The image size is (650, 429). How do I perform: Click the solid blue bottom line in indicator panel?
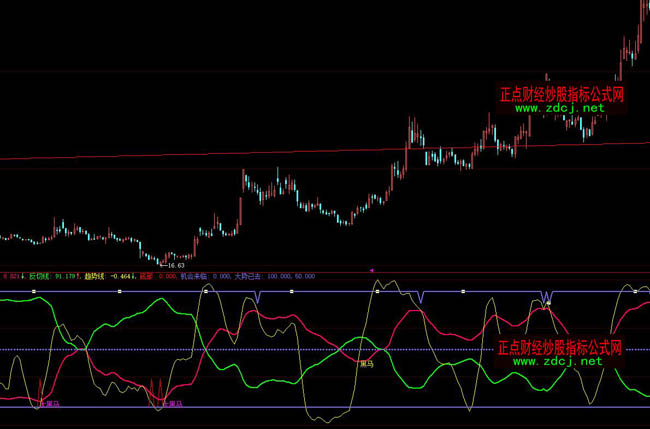300,407
